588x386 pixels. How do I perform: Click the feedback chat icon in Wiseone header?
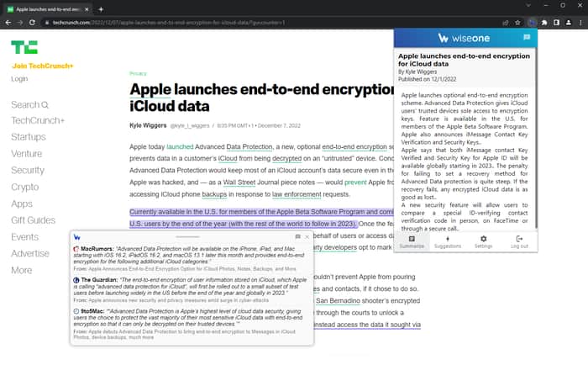coord(527,37)
